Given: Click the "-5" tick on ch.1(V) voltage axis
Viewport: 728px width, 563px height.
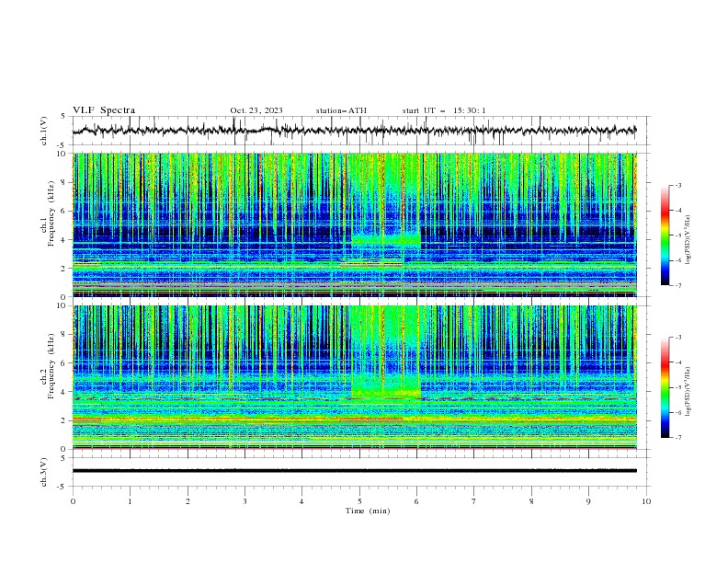Looking at the screenshot, I should [x=63, y=145].
